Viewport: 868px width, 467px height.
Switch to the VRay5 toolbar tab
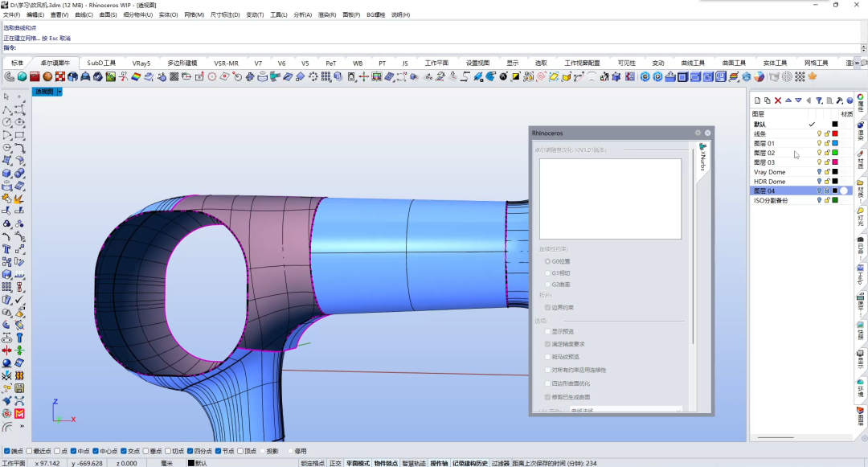point(141,63)
